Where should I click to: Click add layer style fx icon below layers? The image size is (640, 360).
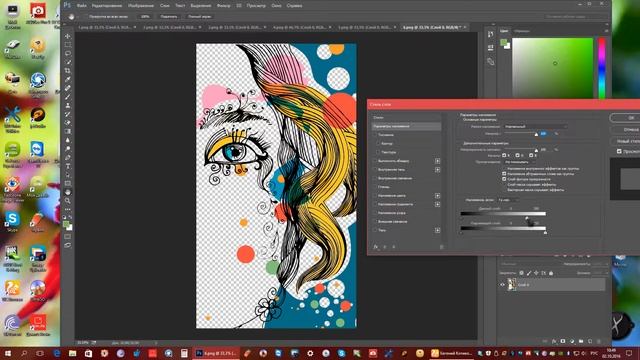554,341
